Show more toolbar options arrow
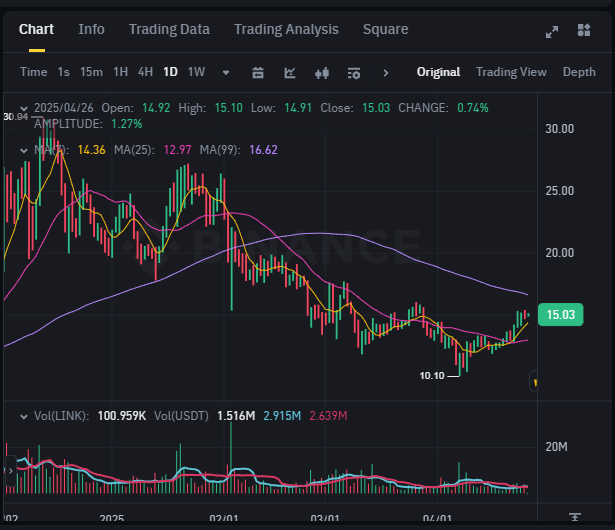The width and height of the screenshot is (615, 530). (386, 73)
